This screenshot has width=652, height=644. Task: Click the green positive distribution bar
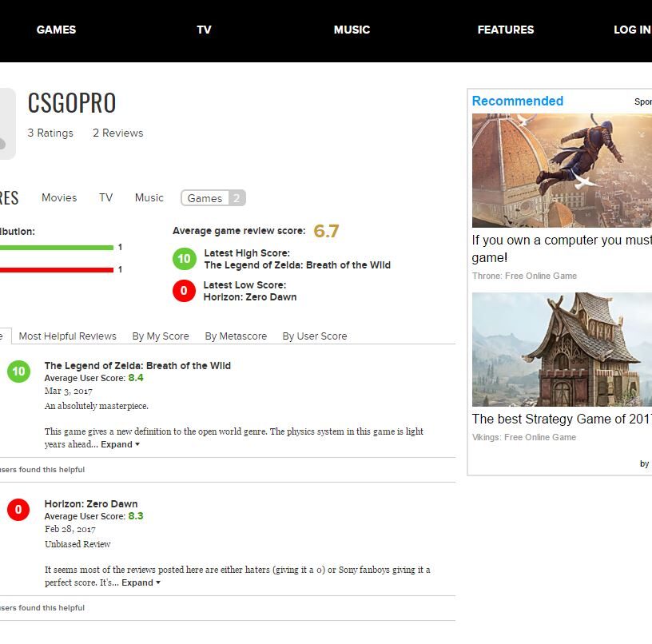(x=57, y=248)
